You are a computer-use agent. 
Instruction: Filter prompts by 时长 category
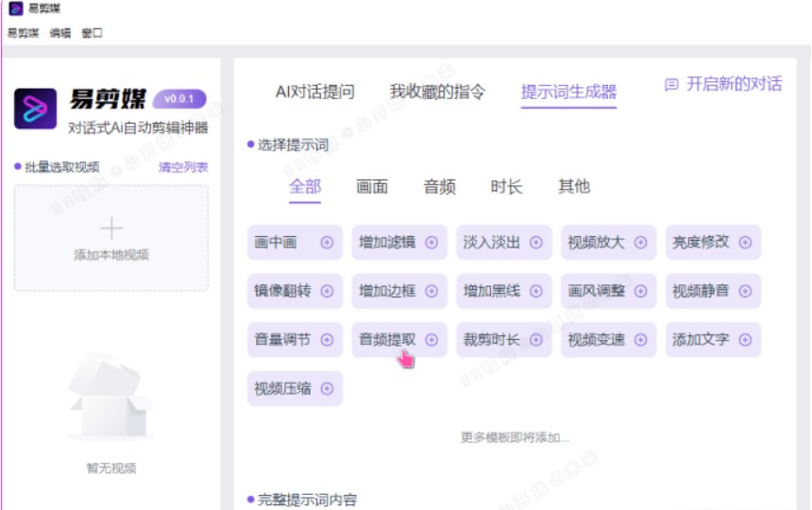[506, 186]
